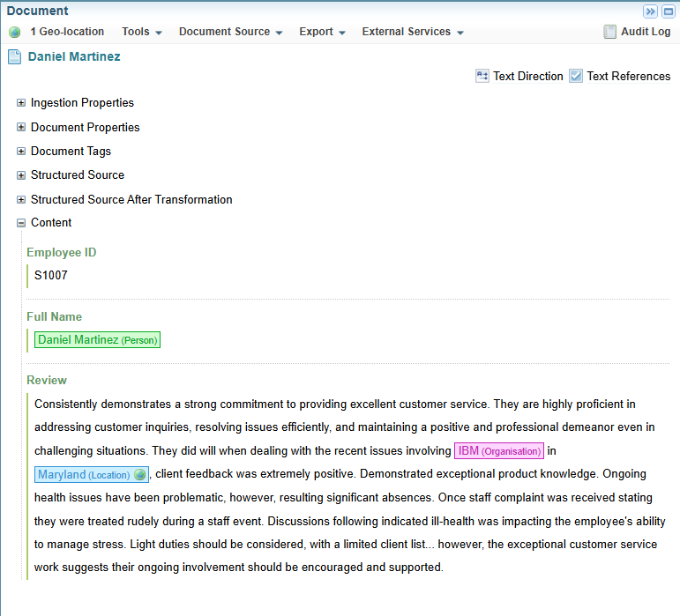The height and width of the screenshot is (616, 680).
Task: Open the Tools dropdown menu
Action: 142,32
